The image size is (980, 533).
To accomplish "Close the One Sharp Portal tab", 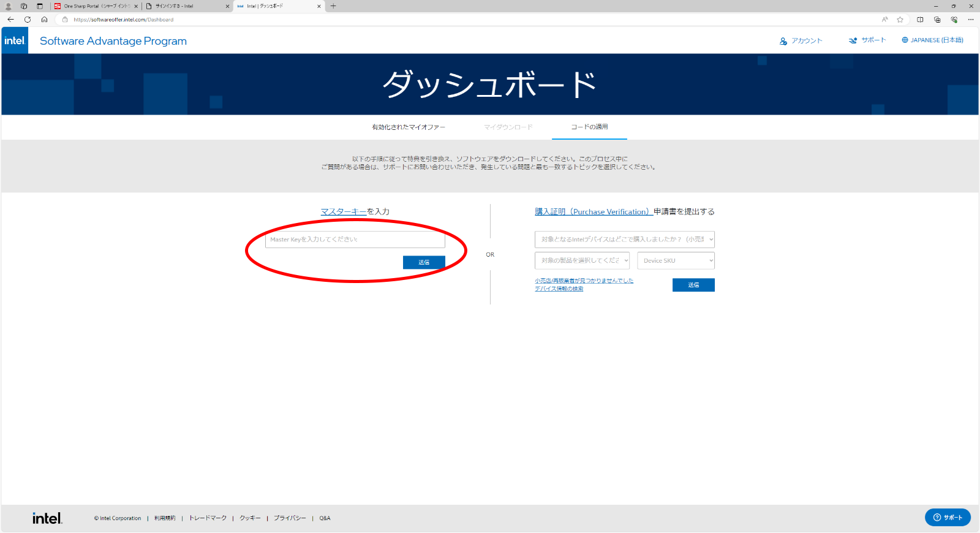I will pyautogui.click(x=136, y=6).
